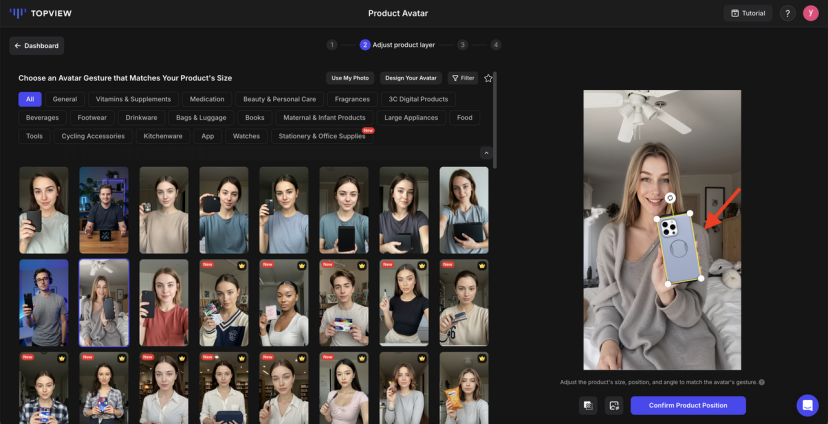The height and width of the screenshot is (424, 828).
Task: Select 3C Digital Products category
Action: click(418, 99)
